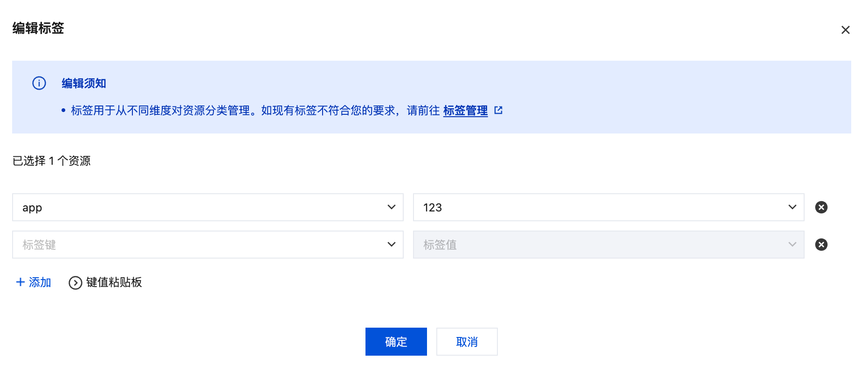The width and height of the screenshot is (868, 365).
Task: Close the 编辑标签 dialog with X
Action: [x=845, y=30]
